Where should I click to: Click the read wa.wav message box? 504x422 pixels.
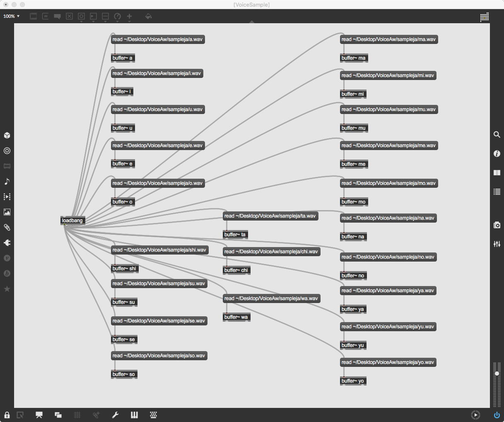(x=272, y=298)
